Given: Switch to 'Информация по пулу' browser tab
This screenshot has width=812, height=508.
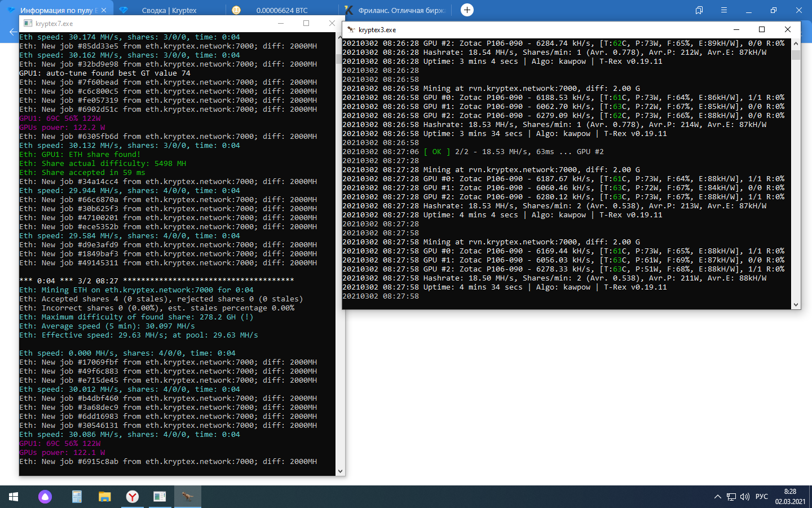Looking at the screenshot, I should click(x=56, y=10).
